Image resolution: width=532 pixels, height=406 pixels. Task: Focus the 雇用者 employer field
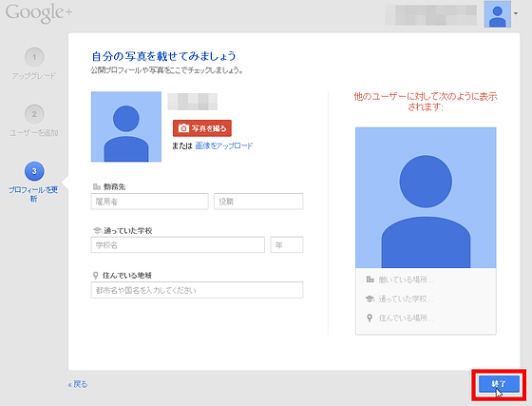click(150, 202)
